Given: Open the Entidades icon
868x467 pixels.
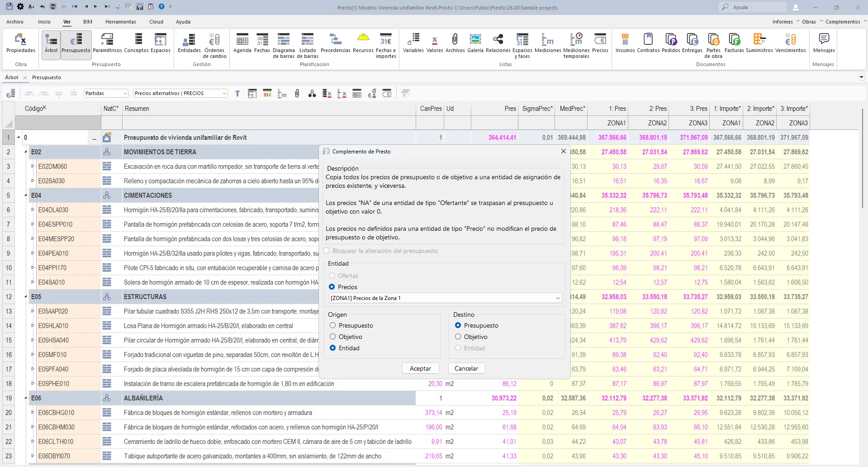Looking at the screenshot, I should click(189, 43).
